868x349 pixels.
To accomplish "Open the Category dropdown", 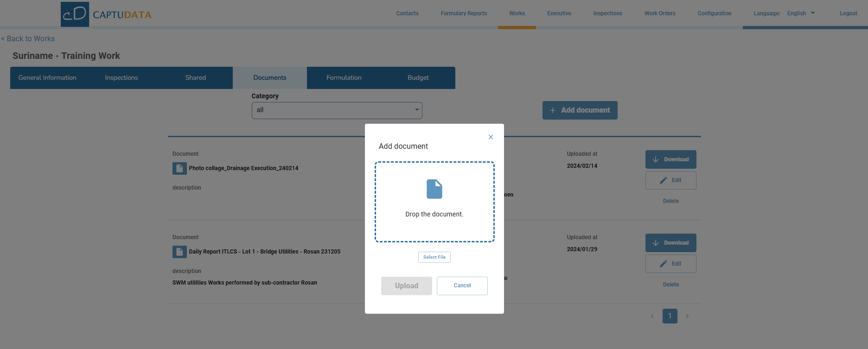I will point(337,110).
